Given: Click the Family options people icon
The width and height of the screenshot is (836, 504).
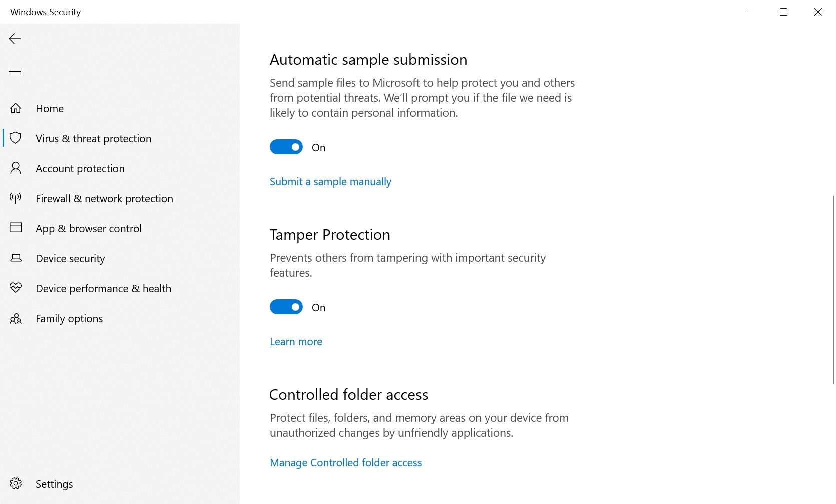Looking at the screenshot, I should click(x=16, y=319).
